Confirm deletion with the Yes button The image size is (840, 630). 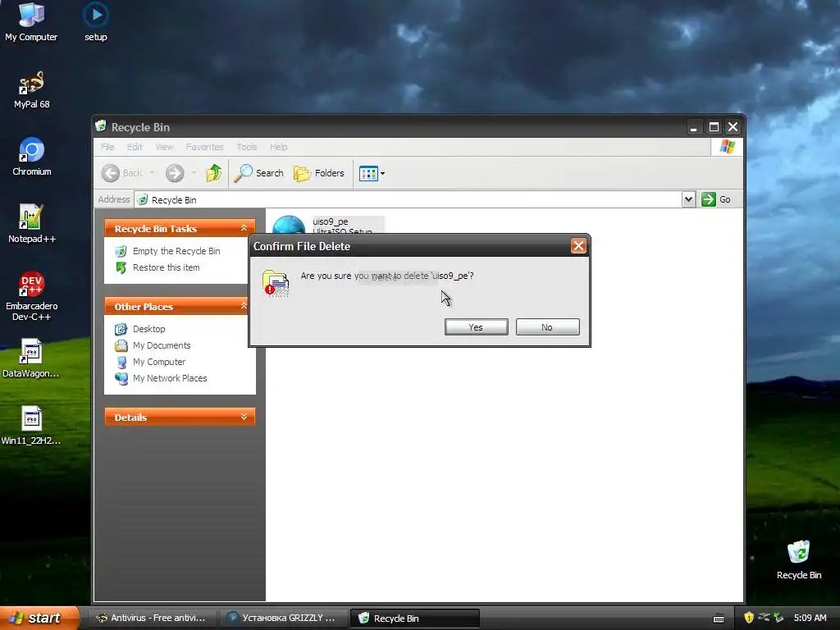click(x=476, y=326)
